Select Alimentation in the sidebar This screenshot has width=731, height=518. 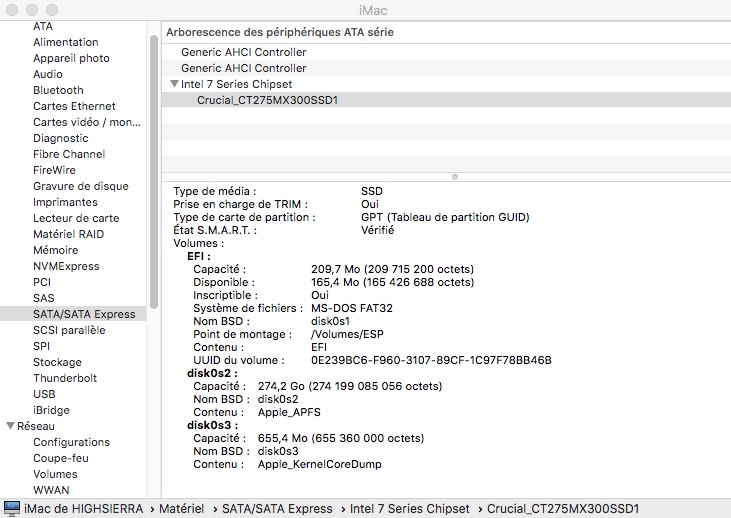[x=66, y=42]
